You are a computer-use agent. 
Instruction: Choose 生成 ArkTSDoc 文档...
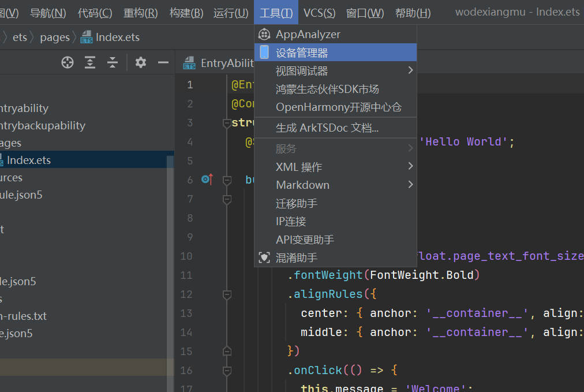pyautogui.click(x=335, y=128)
